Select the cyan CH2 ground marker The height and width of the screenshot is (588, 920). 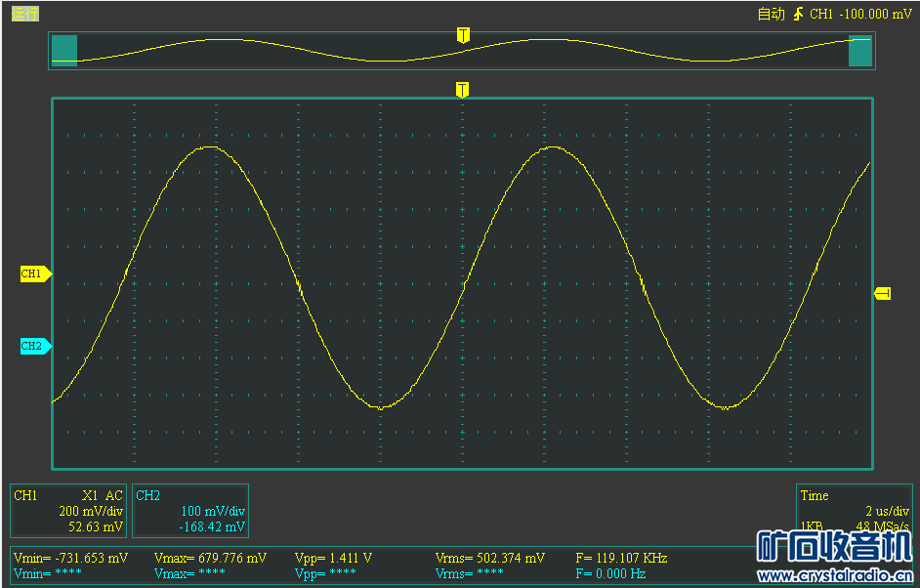click(x=35, y=346)
